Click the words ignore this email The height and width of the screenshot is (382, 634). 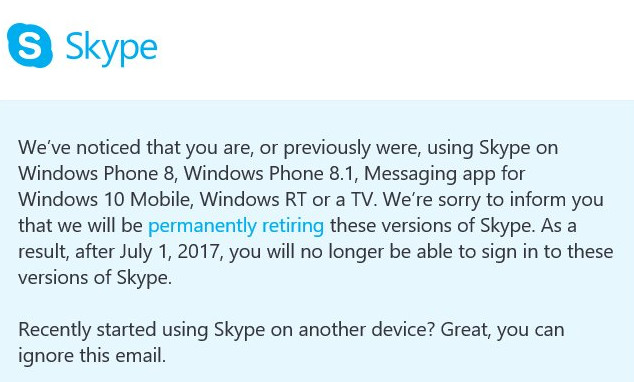pos(92,356)
